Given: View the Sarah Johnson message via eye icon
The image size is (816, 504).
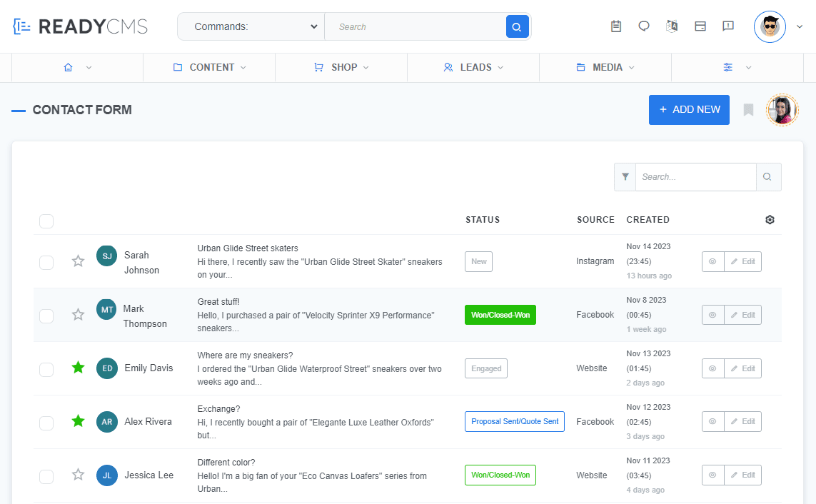Looking at the screenshot, I should point(713,261).
